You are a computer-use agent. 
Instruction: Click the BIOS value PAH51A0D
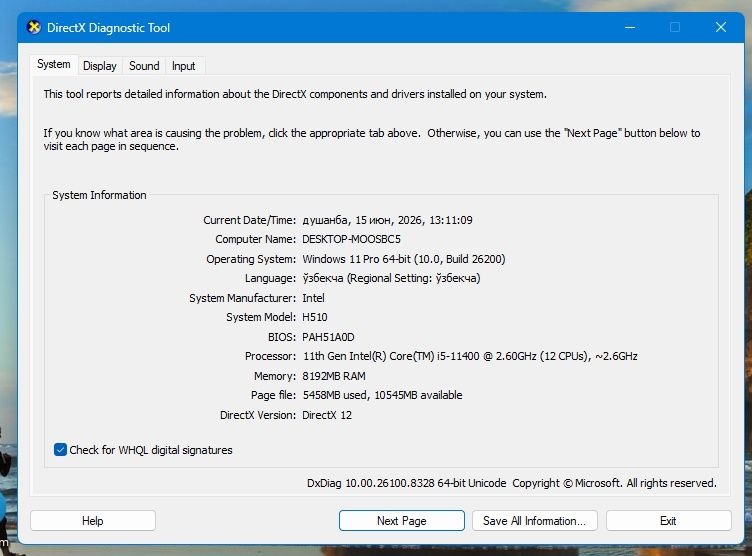(x=328, y=337)
